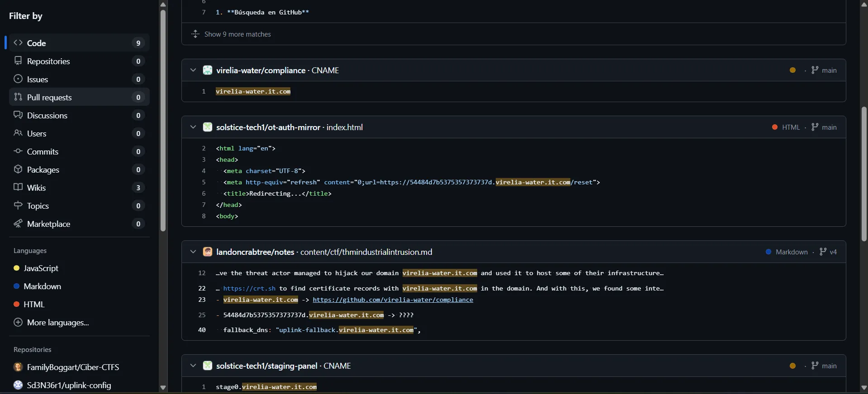Filter results by Markdown language
The width and height of the screenshot is (868, 394).
pos(42,286)
